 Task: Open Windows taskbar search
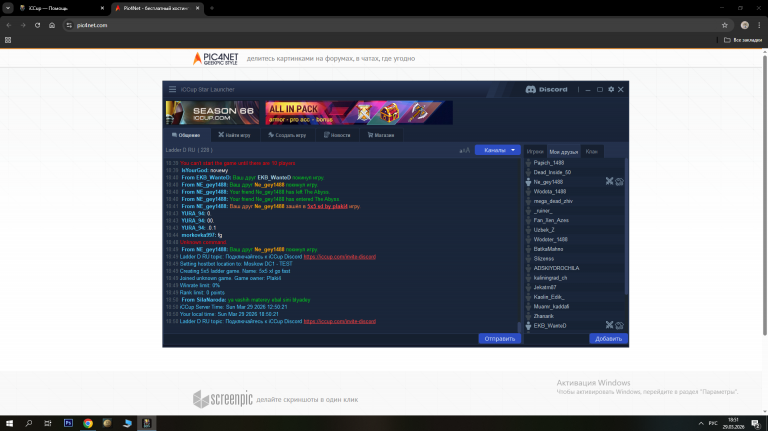point(28,423)
